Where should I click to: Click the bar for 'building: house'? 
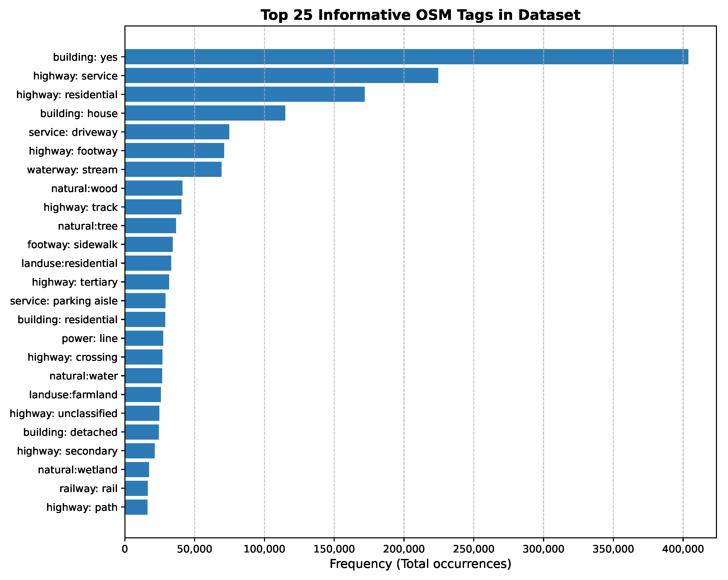[x=205, y=113]
